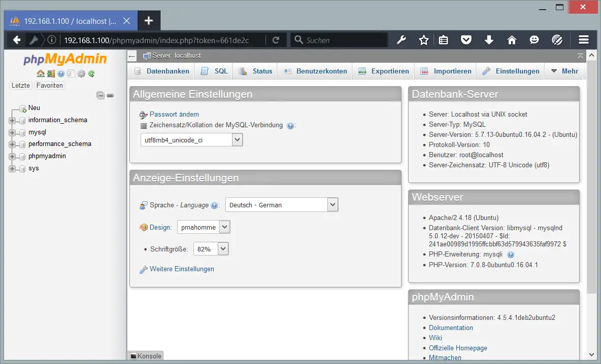Open the Weitere Einstellungen link
The image size is (601, 364).
182,269
